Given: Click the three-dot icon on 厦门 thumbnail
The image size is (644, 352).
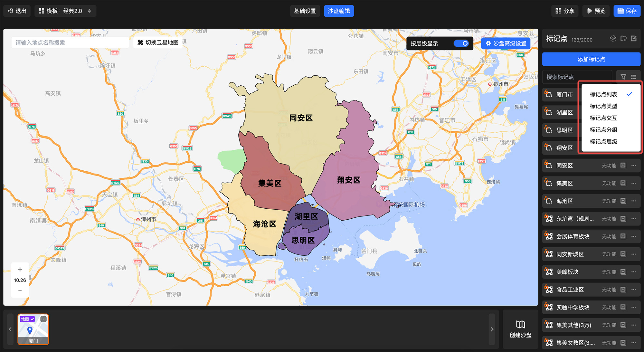Looking at the screenshot, I should point(43,319).
